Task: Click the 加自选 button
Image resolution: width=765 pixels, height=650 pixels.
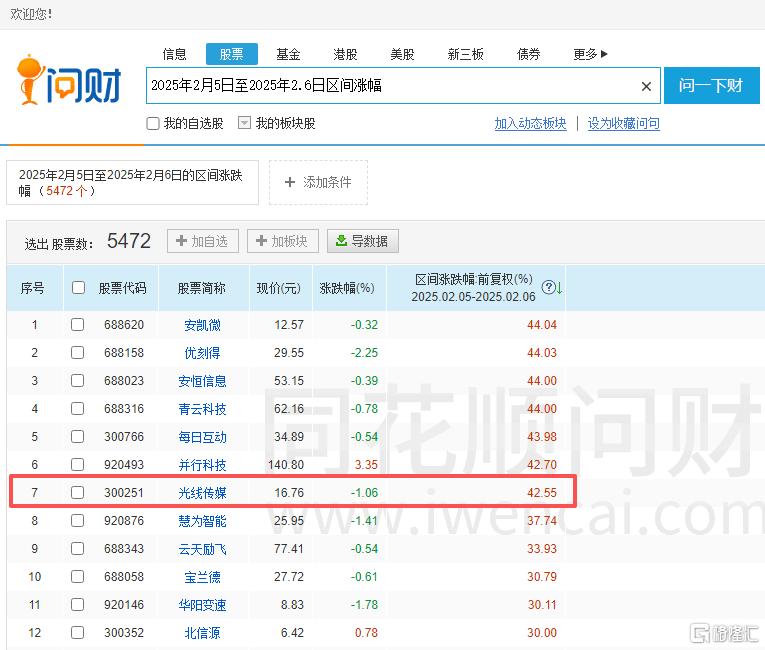Action: pos(203,241)
